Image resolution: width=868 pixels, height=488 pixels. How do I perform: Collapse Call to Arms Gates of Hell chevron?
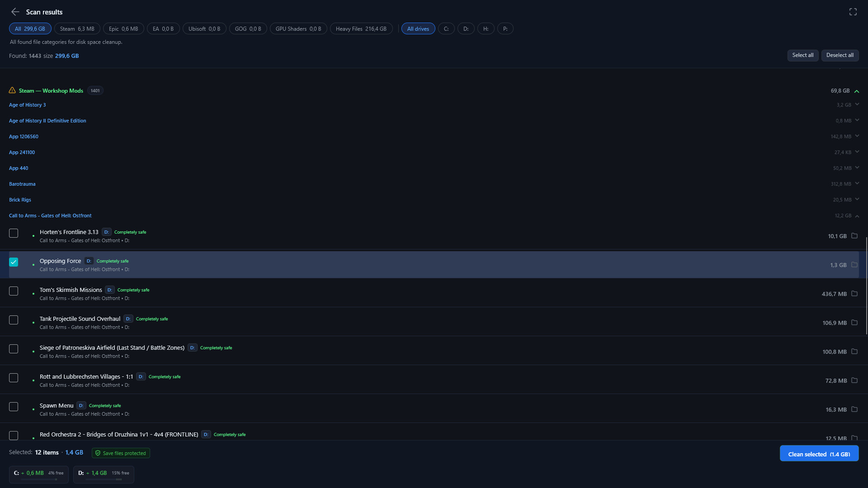(x=857, y=216)
